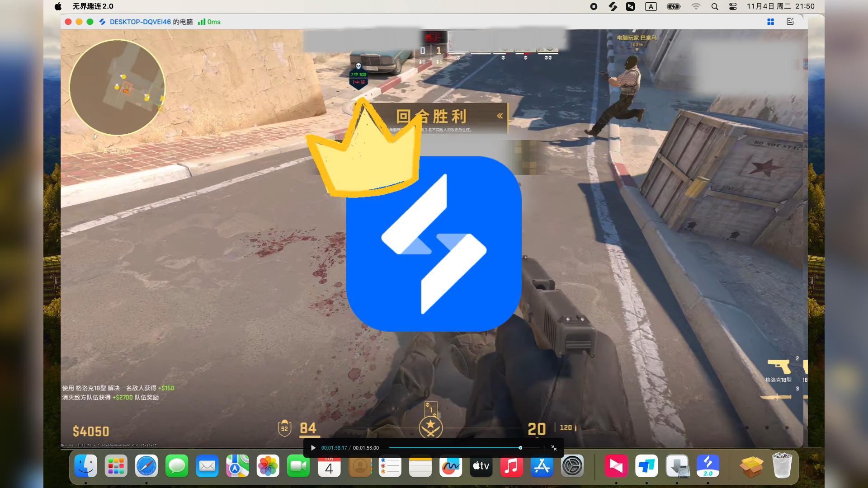Open Control Center from the menu bar

[x=732, y=6]
